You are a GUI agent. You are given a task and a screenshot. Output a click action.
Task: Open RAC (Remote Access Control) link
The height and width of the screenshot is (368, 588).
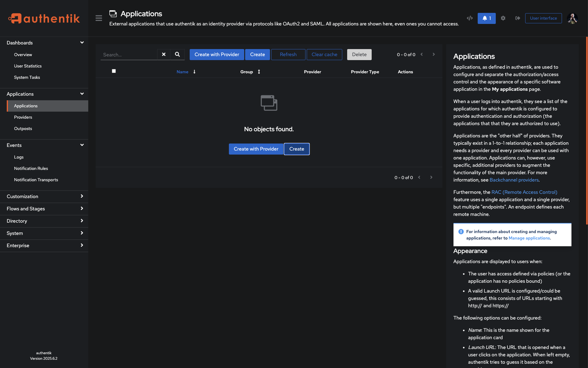[x=524, y=192]
